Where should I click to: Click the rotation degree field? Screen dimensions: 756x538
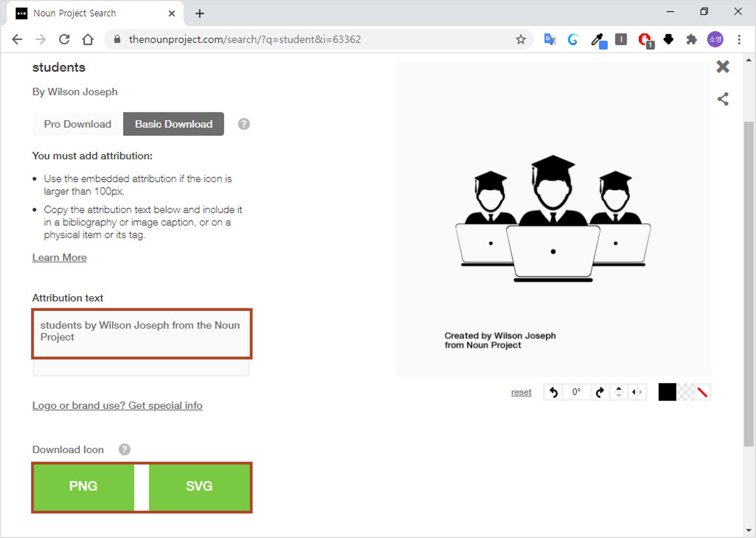tap(576, 392)
